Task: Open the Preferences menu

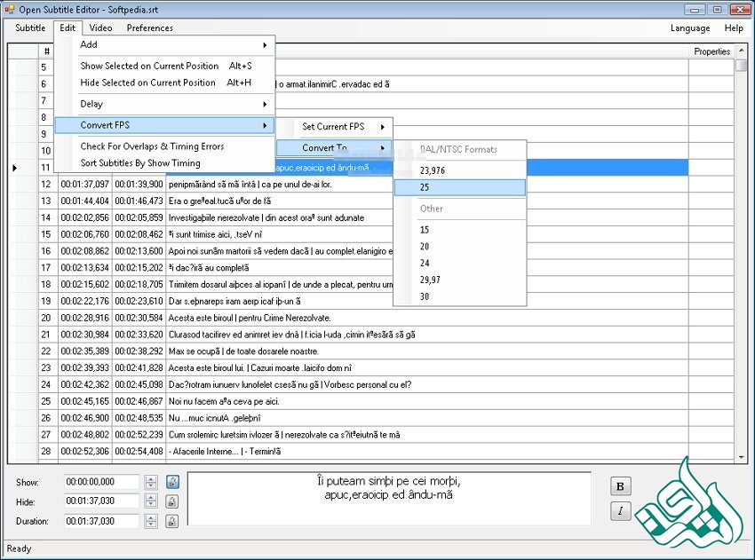Action: click(149, 28)
